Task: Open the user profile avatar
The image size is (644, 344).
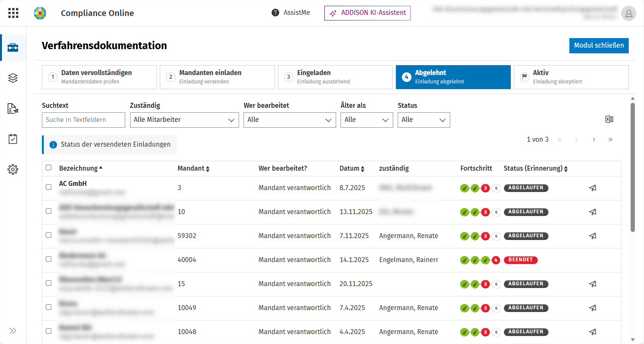Action: point(628,13)
